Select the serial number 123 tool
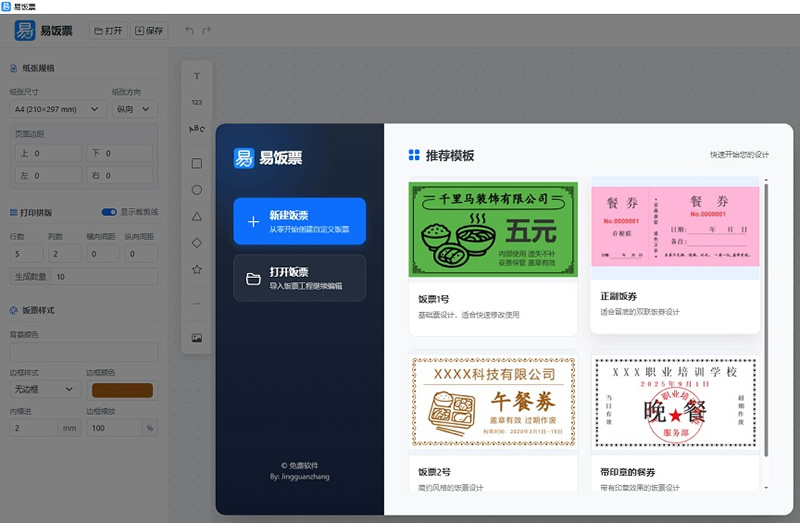Viewport: 800px width, 523px height. pos(197,102)
